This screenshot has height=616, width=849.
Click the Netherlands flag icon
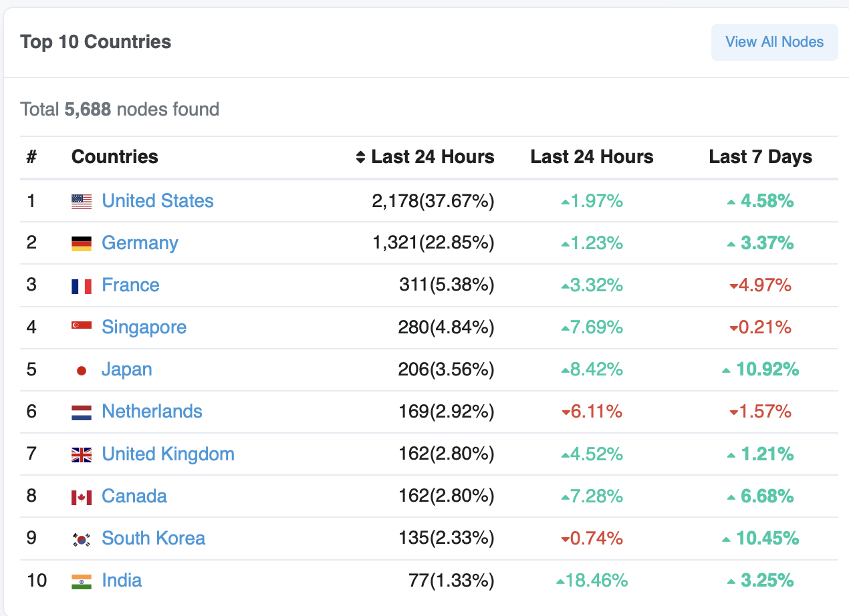click(x=82, y=412)
